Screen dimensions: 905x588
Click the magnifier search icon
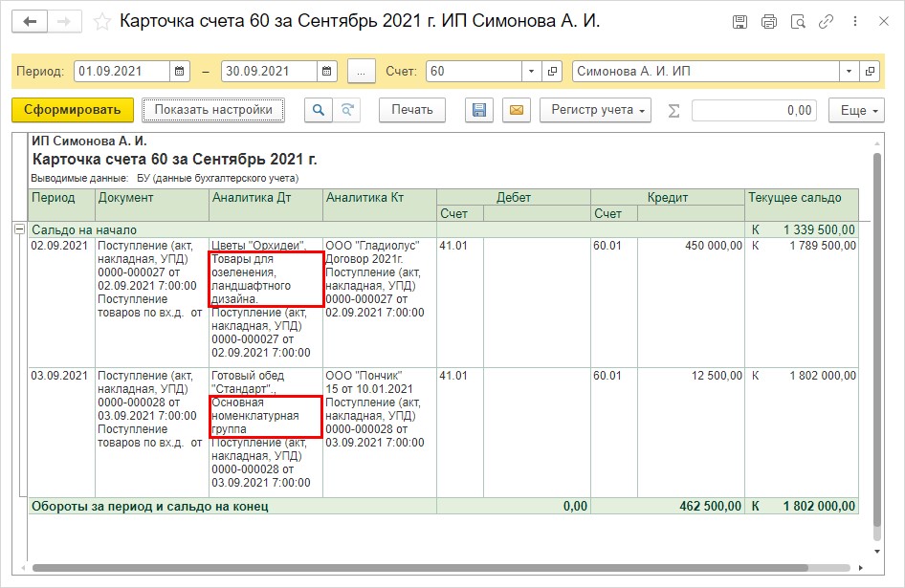pos(318,110)
